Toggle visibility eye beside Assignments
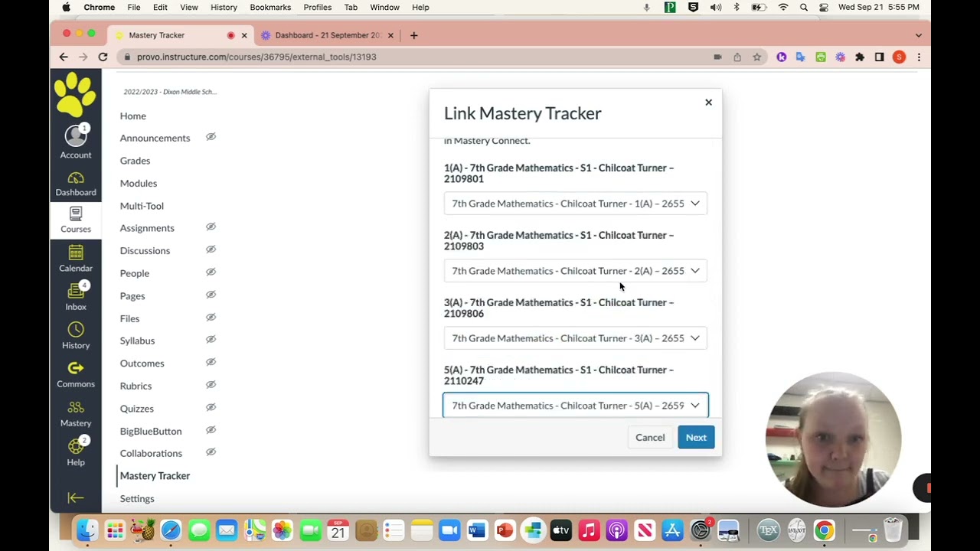The image size is (980, 551). (211, 227)
